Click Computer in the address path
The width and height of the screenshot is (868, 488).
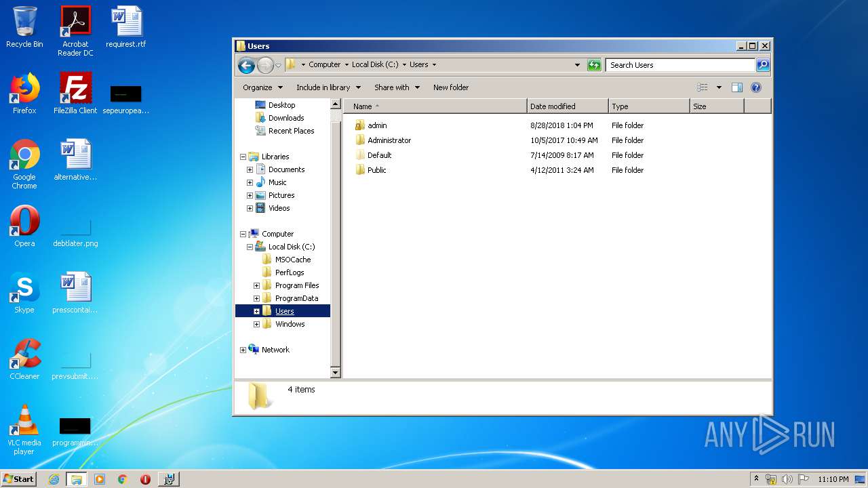tap(324, 64)
